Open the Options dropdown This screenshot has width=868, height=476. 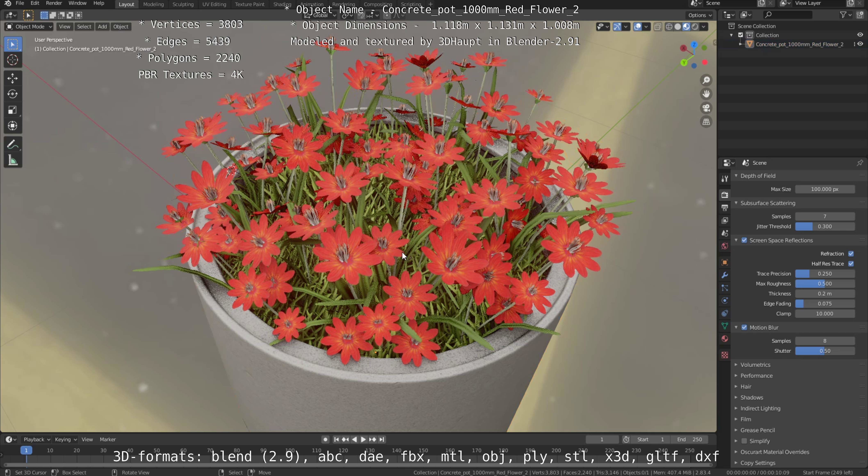(x=700, y=15)
